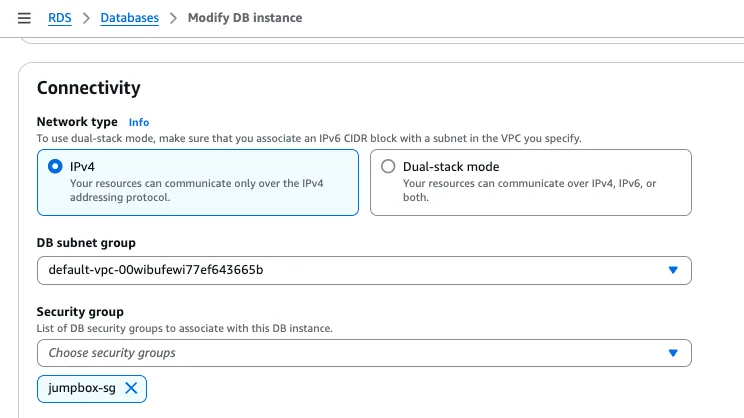Click the DB subnet group label
The height and width of the screenshot is (418, 744).
point(86,243)
